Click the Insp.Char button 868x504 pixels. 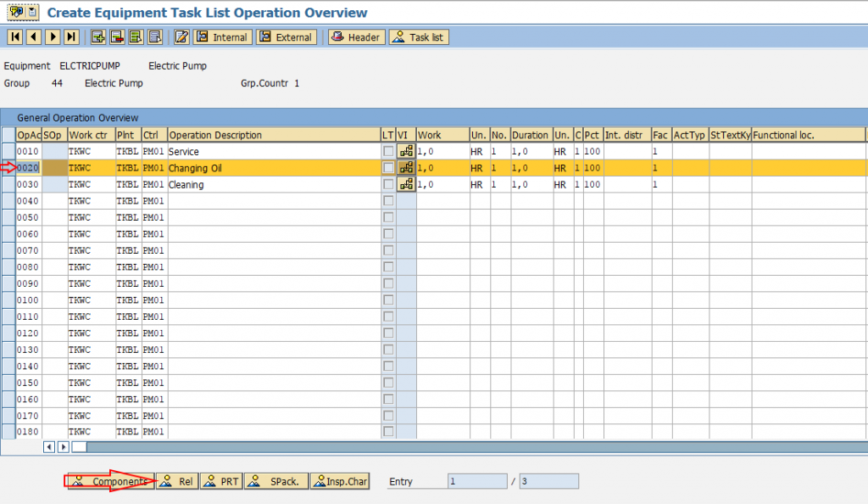pyautogui.click(x=339, y=480)
